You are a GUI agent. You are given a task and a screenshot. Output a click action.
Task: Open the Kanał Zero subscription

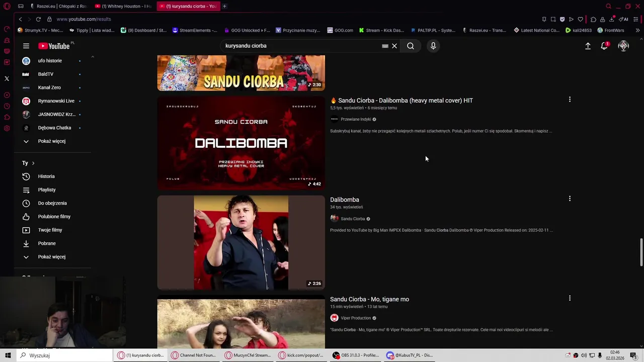pos(49,87)
